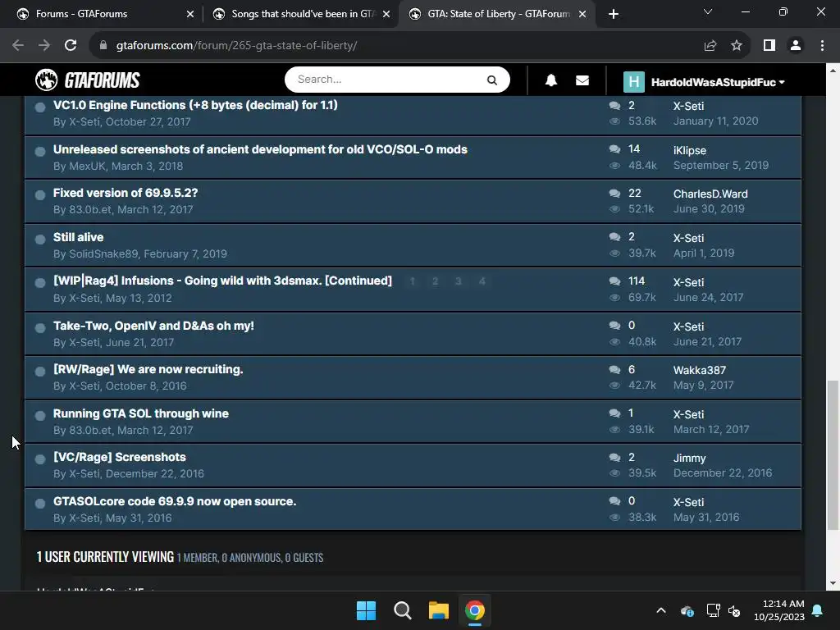The image size is (840, 630).
Task: Open We are now recruiting topic
Action: 148,369
